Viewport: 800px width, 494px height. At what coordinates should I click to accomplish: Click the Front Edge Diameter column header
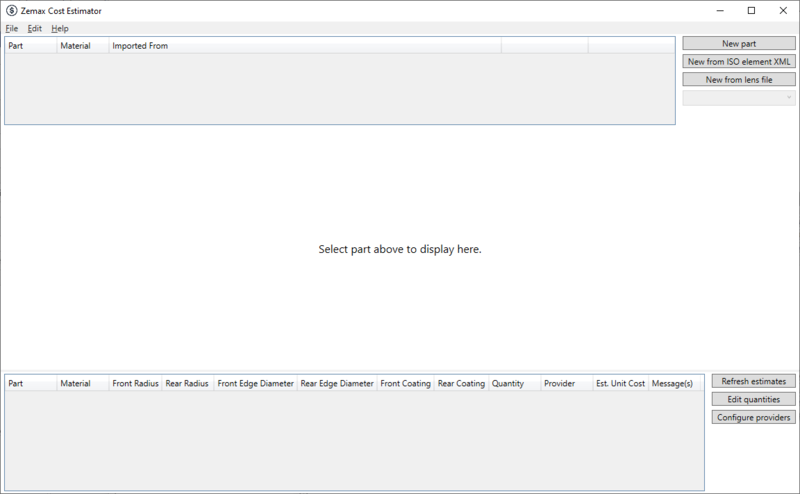[255, 383]
